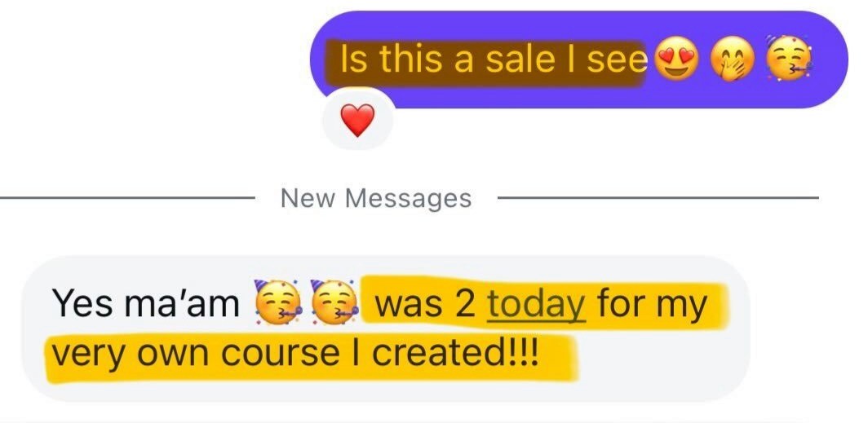
Task: Open the underlined "today" link
Action: click(535, 305)
